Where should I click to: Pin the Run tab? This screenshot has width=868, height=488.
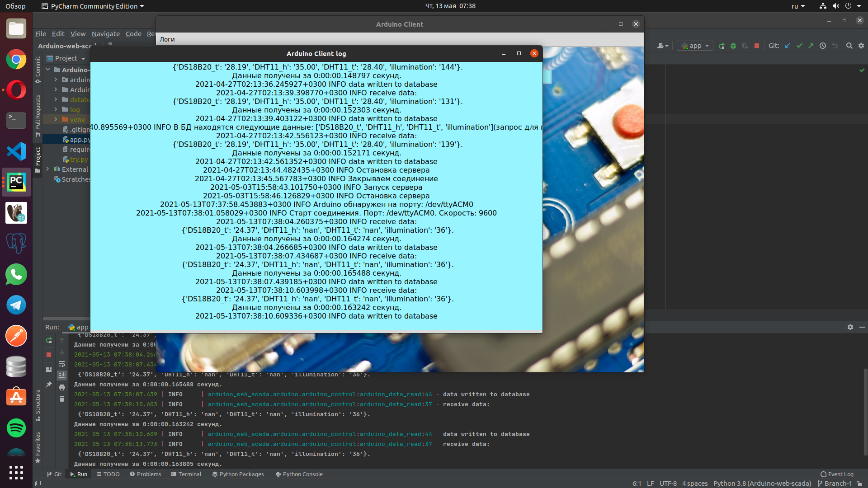[49, 383]
